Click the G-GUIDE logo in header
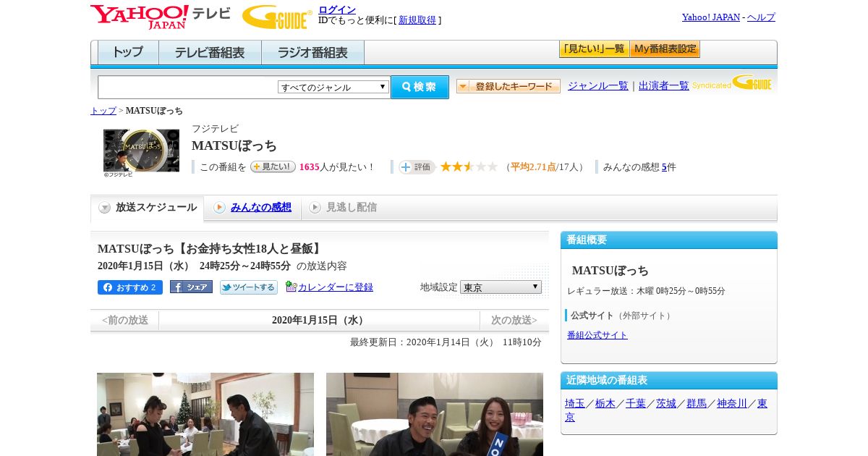868x456 pixels. click(277, 17)
